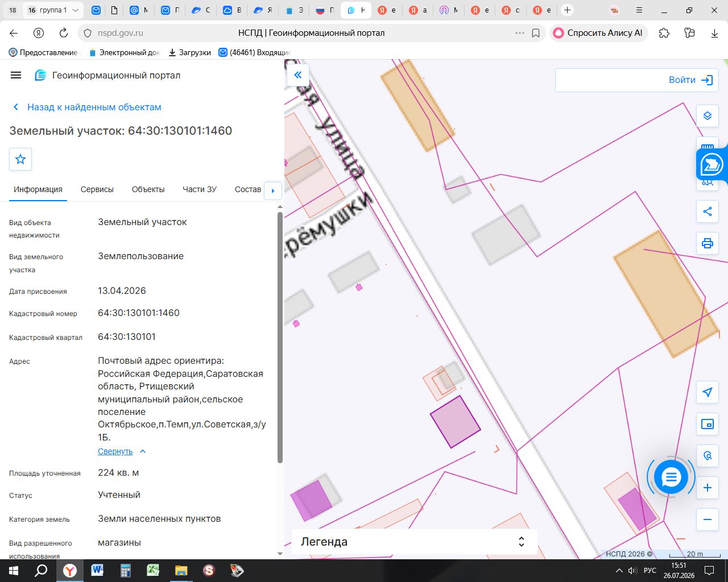728x582 pixels.
Task: Toggle the overview mini-map button
Action: point(708,424)
